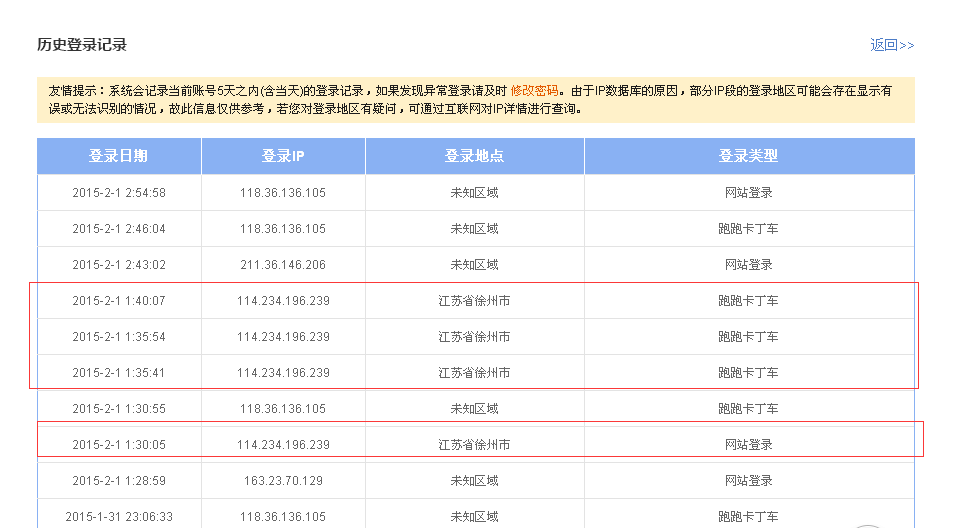Click IP 114.234.196.239 in the 1:35:54 row

pyautogui.click(x=283, y=336)
